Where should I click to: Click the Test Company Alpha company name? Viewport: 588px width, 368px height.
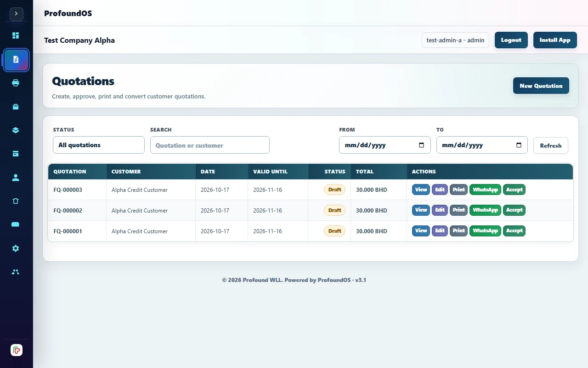[x=79, y=40]
